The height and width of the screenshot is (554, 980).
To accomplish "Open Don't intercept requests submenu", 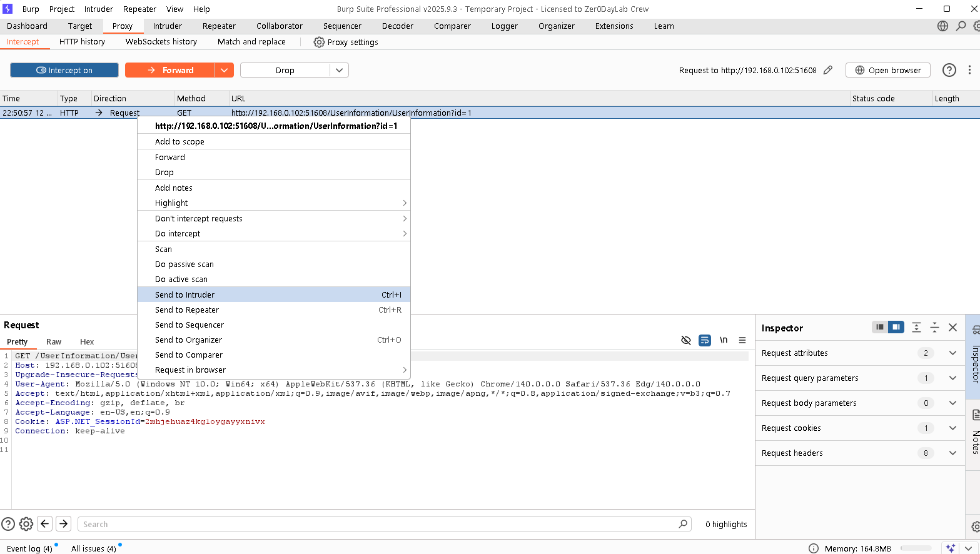I will coord(274,219).
